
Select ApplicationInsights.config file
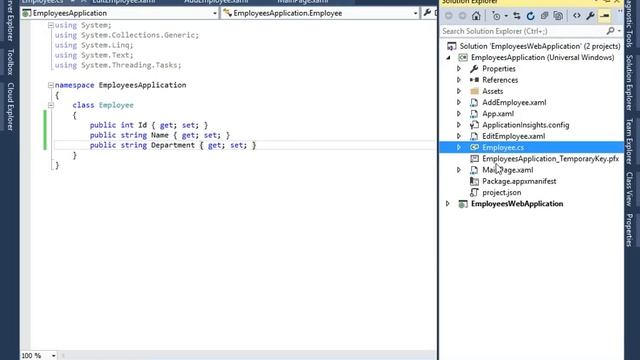526,125
